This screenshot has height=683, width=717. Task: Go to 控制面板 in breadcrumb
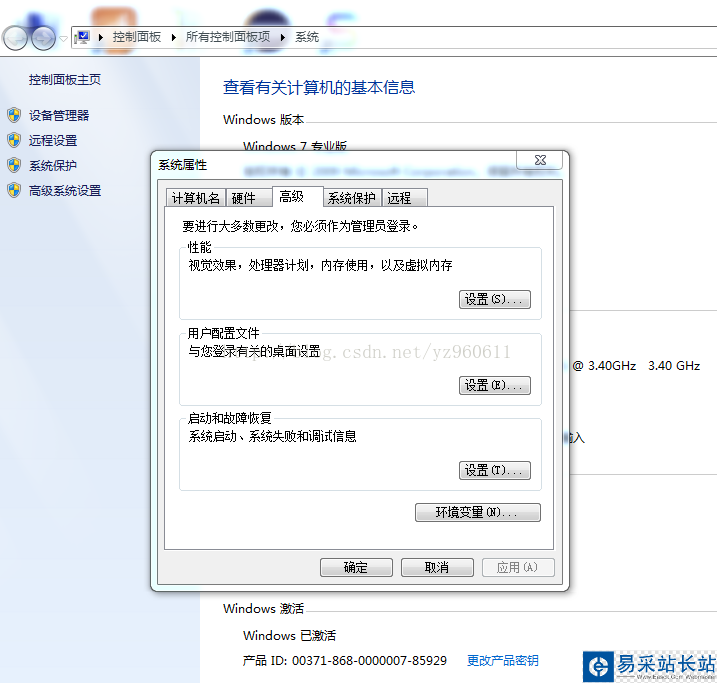pos(137,37)
